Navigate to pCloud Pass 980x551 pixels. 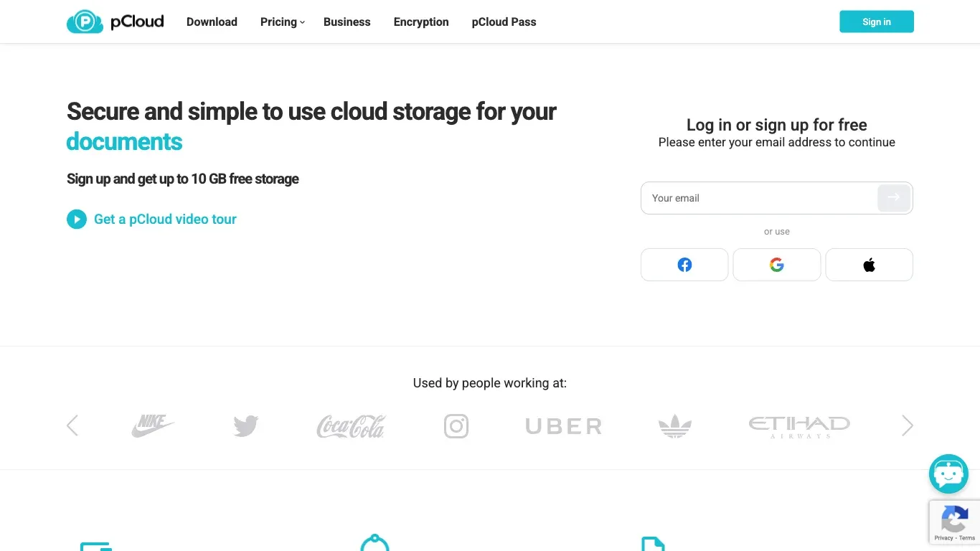coord(504,22)
